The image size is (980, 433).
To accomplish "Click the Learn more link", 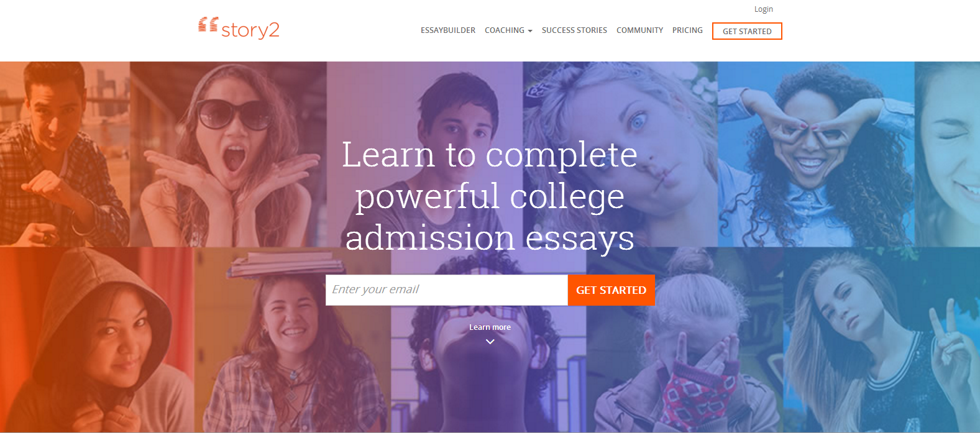I will point(490,327).
